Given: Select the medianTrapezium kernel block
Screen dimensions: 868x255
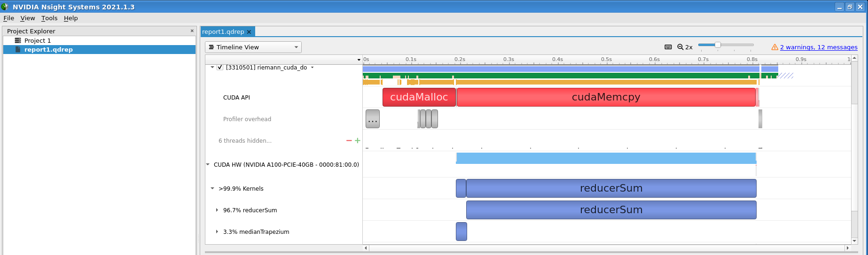Looking at the screenshot, I should pos(461,231).
